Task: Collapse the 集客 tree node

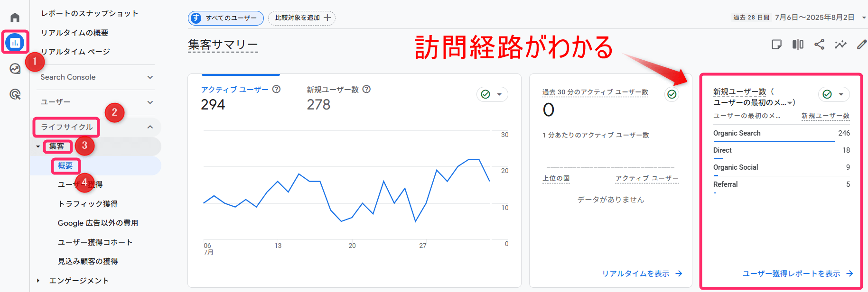Action: click(38, 146)
